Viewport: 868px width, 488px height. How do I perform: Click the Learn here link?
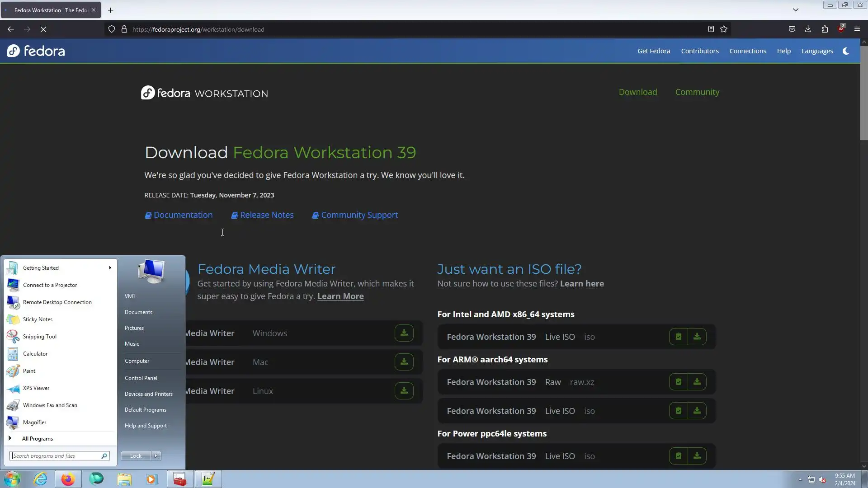pyautogui.click(x=582, y=284)
